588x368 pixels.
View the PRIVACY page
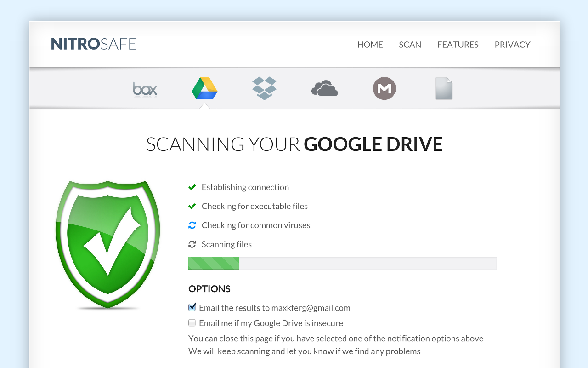click(x=512, y=45)
